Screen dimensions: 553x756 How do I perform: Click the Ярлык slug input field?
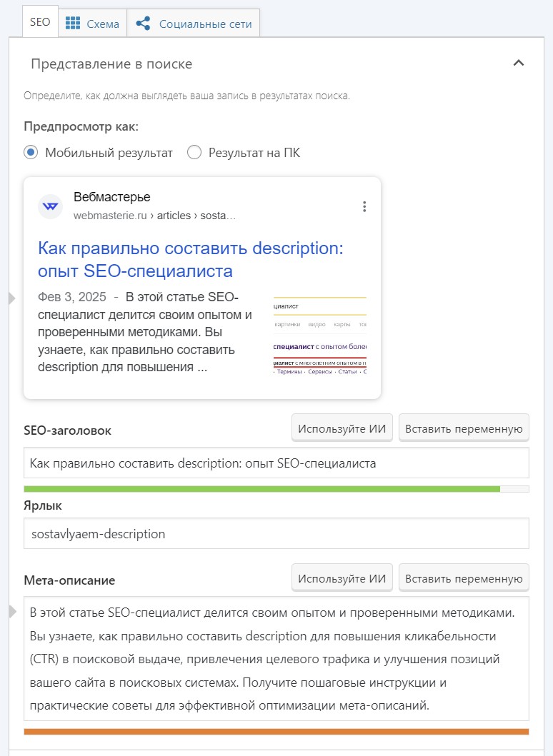click(x=276, y=533)
